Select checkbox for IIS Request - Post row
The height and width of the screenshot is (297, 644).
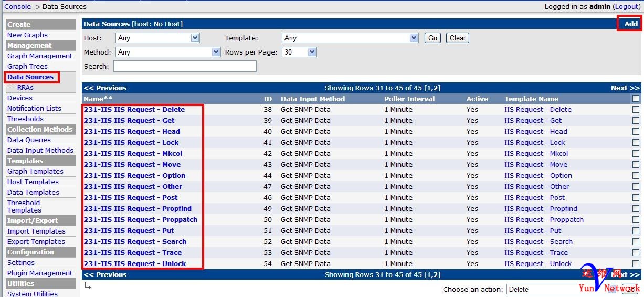coord(636,198)
